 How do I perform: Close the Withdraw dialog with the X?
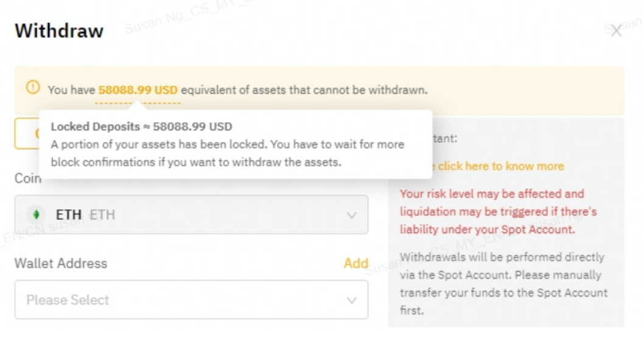click(x=616, y=30)
